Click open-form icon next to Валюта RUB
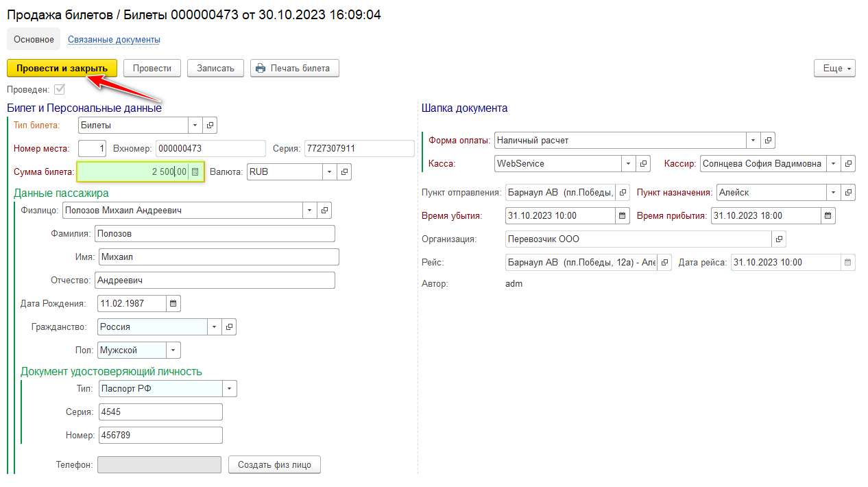The height and width of the screenshot is (487, 868). 344,172
